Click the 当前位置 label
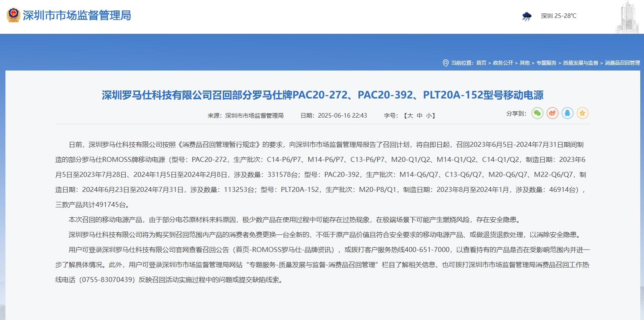The image size is (644, 320). pos(462,63)
